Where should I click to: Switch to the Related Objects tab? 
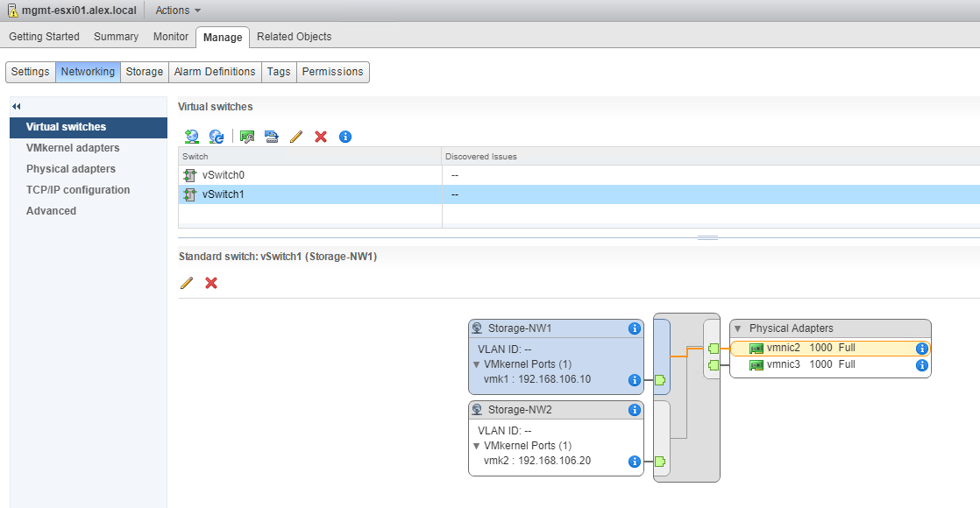(x=294, y=37)
